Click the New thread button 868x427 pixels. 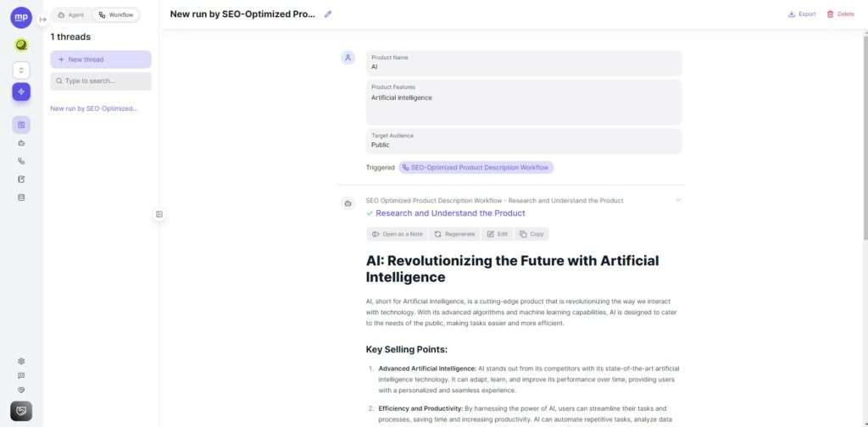click(101, 59)
